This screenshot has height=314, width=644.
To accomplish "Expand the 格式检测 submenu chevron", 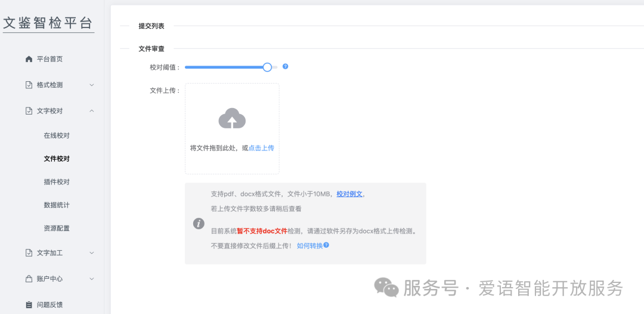I will (x=92, y=85).
